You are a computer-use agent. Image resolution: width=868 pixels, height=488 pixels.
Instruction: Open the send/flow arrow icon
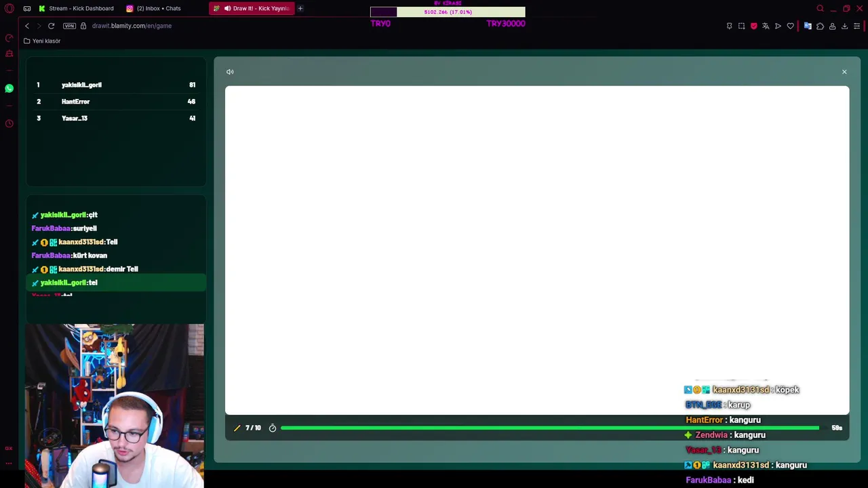[778, 26]
